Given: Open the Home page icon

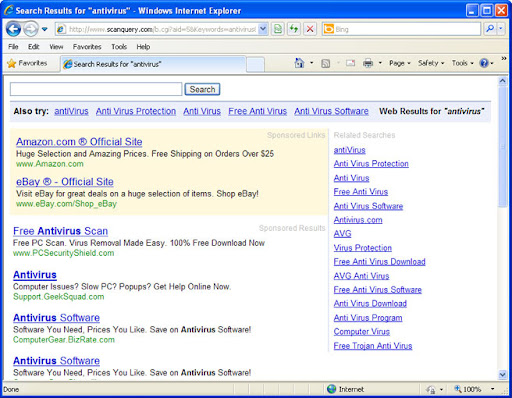Looking at the screenshot, I should [299, 63].
